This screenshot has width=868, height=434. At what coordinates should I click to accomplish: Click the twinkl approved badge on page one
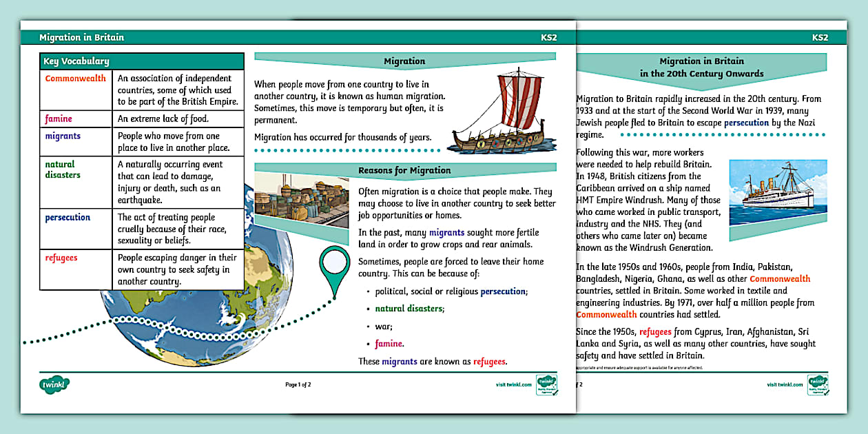[x=547, y=384]
